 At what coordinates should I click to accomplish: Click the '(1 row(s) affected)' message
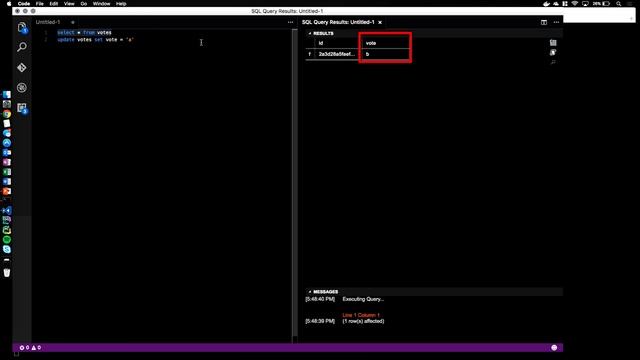(363, 321)
